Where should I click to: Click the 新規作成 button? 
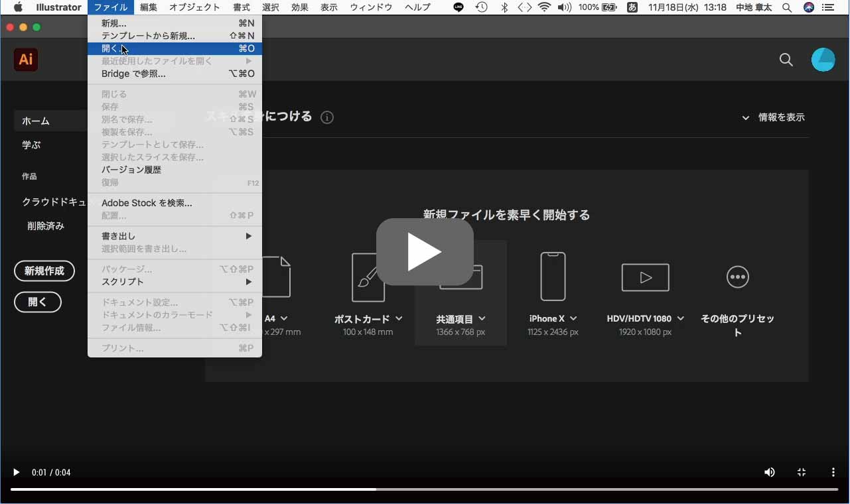pos(44,271)
